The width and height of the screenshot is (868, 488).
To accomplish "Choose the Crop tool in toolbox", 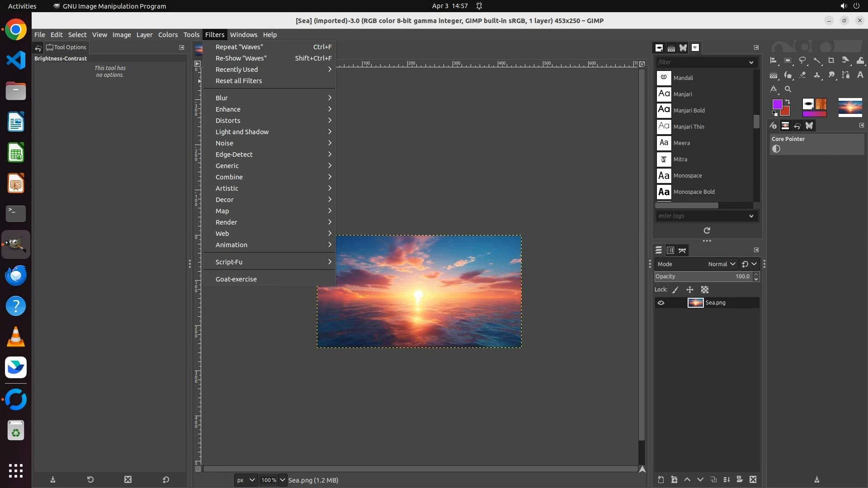I will coord(831,61).
